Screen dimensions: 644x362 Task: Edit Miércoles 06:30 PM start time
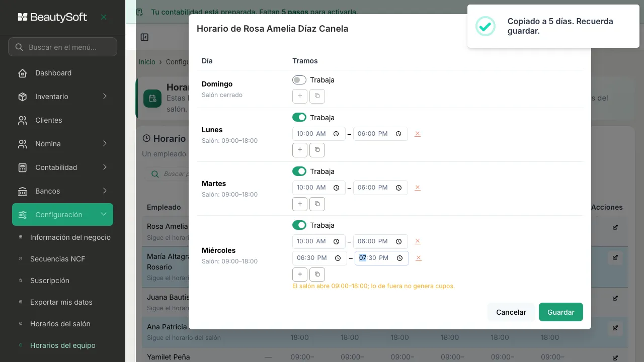(x=319, y=258)
